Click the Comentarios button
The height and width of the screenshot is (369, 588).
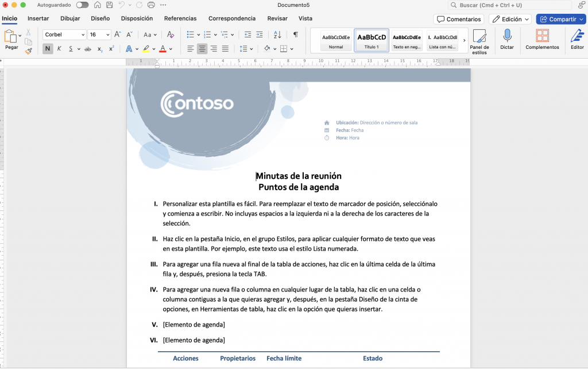click(458, 19)
